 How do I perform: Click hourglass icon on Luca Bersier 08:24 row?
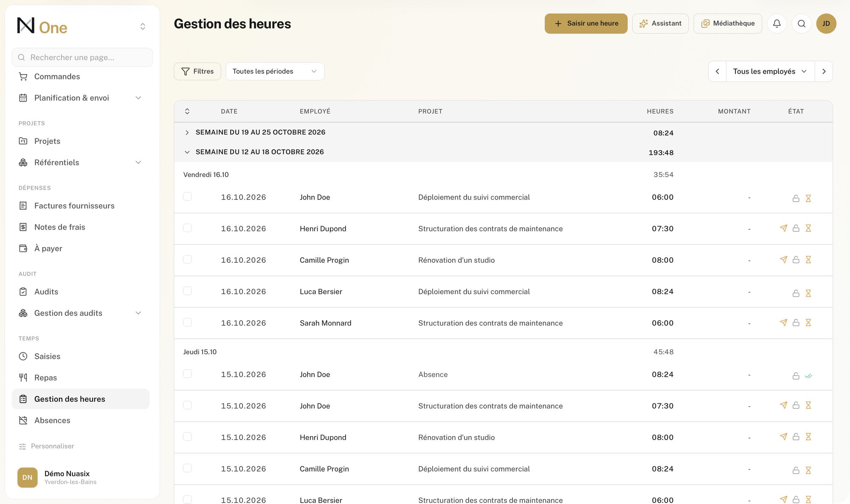coord(808,293)
